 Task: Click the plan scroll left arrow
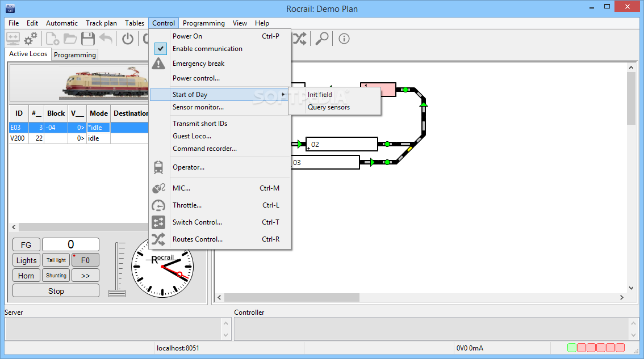point(219,297)
